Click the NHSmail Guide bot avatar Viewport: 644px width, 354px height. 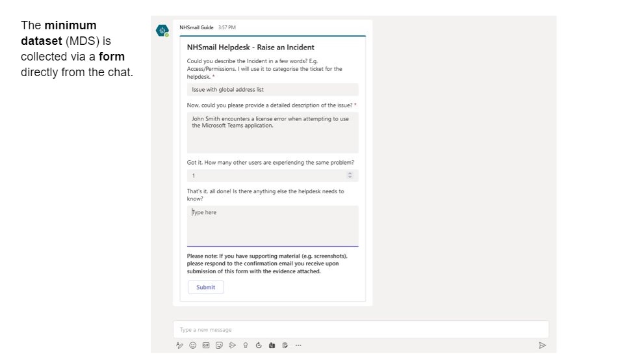click(x=162, y=31)
